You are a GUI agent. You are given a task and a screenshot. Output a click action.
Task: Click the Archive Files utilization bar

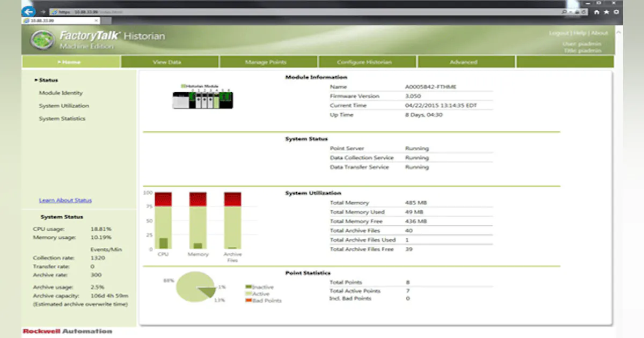[x=232, y=221]
